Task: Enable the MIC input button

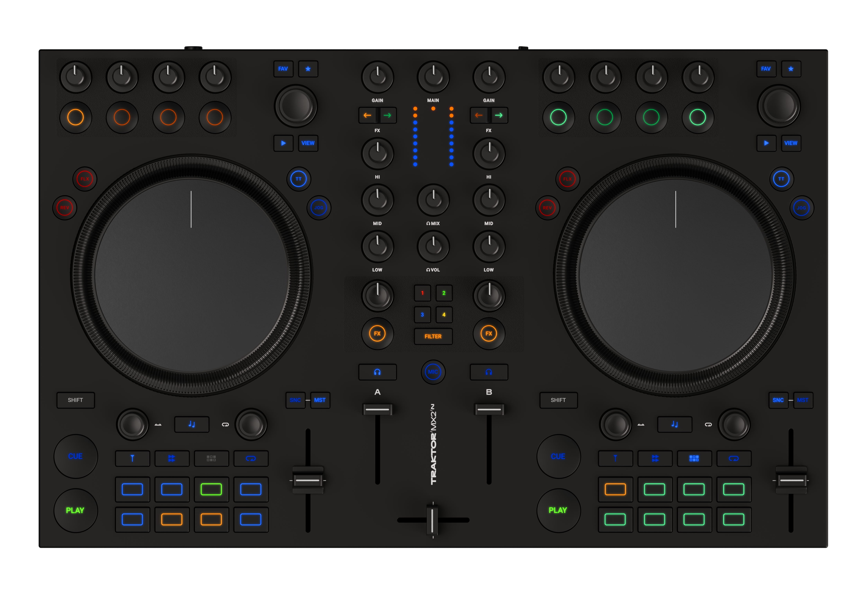Action: pos(433,371)
